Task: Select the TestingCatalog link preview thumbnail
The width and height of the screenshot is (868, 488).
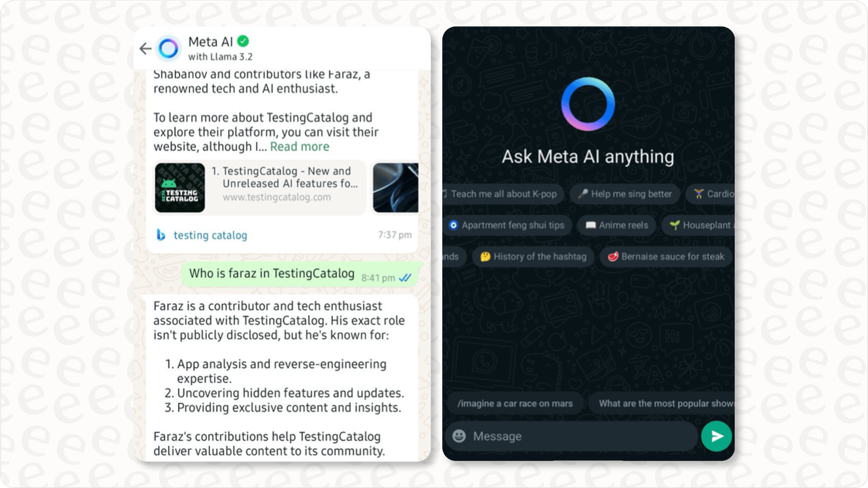Action: [180, 188]
